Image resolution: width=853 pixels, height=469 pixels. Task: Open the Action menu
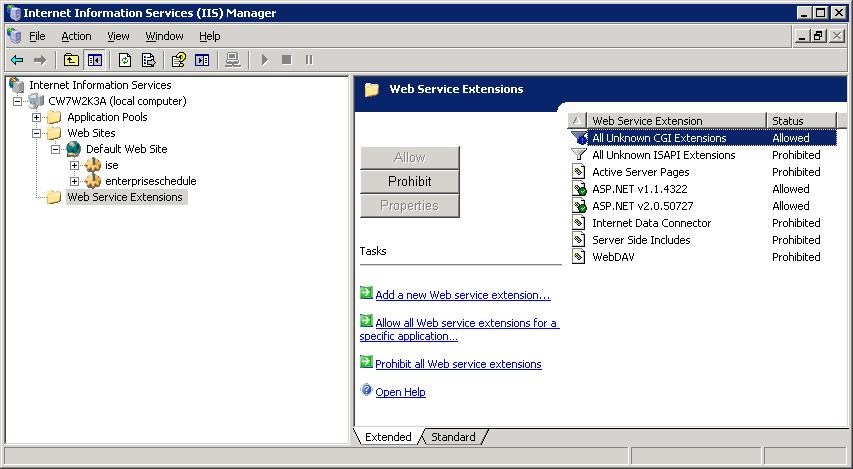76,36
